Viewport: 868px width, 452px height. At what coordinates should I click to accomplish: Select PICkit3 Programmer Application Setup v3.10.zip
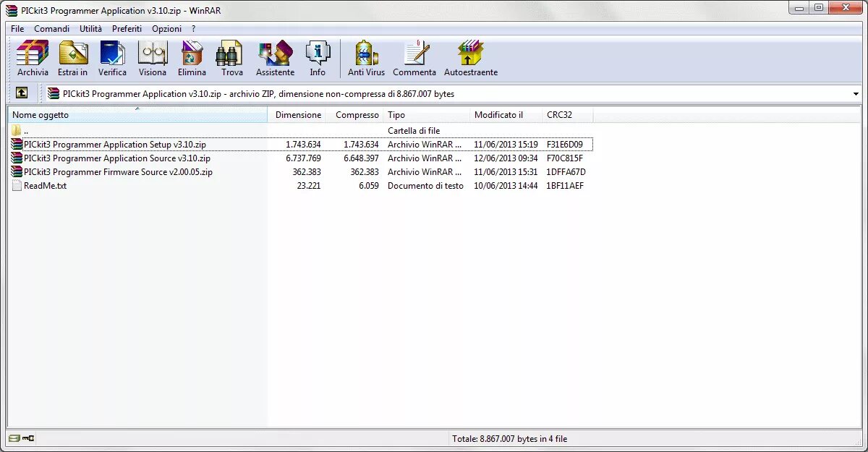click(115, 145)
